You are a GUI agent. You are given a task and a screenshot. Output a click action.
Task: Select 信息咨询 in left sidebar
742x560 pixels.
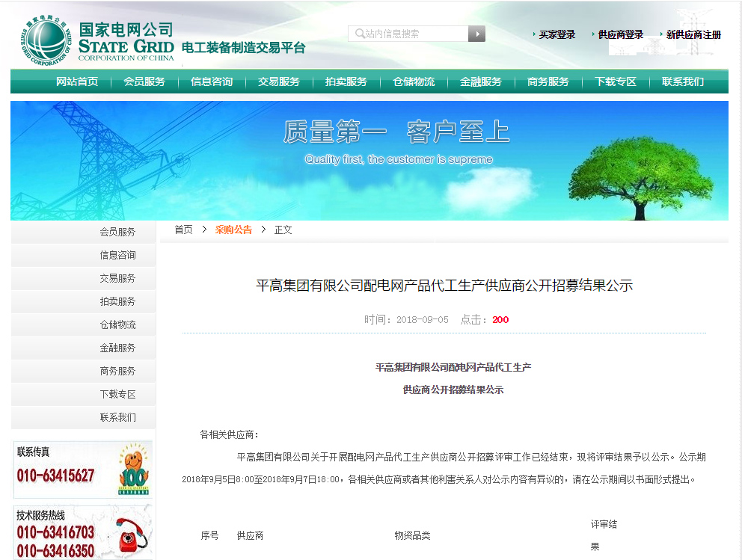tap(117, 255)
